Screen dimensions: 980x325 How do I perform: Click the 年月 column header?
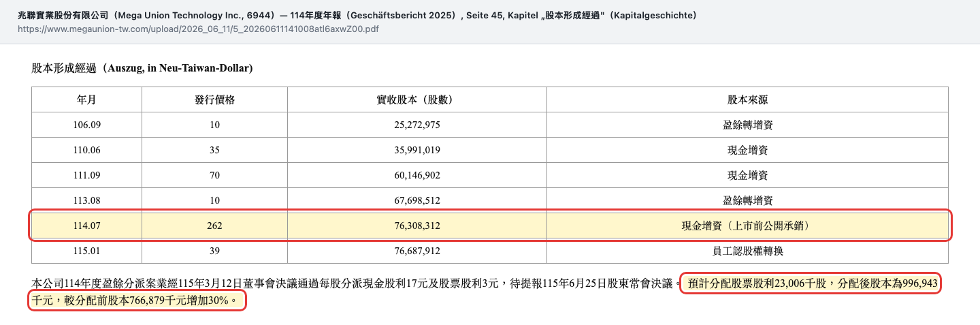pyautogui.click(x=86, y=99)
